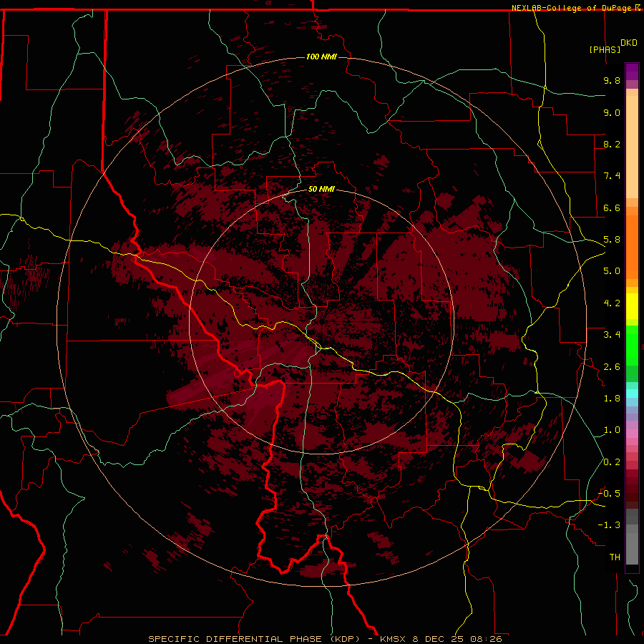Viewport: 644px width, 644px height.
Task: Click the 5.8 value on the scale
Action: coord(612,240)
